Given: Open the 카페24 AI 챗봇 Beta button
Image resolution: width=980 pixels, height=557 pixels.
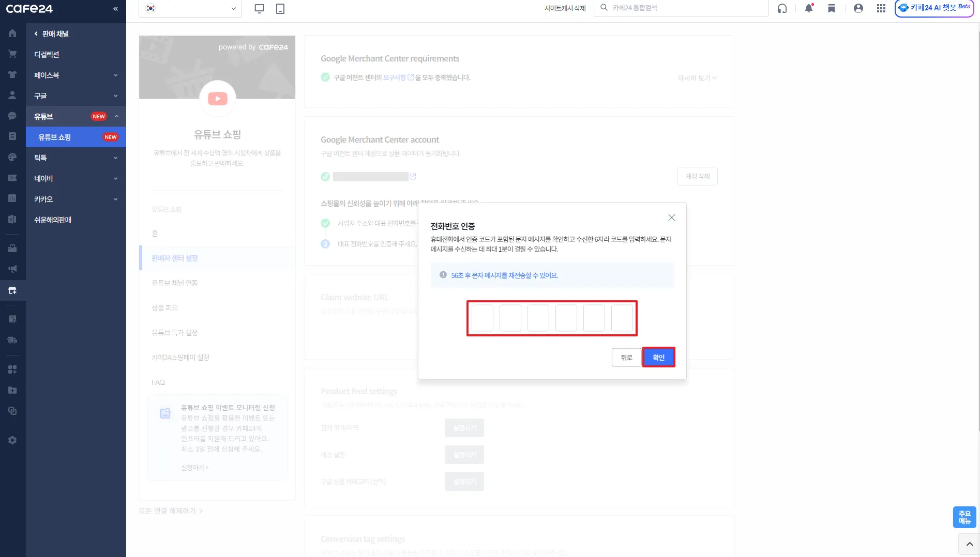Looking at the screenshot, I should click(934, 8).
